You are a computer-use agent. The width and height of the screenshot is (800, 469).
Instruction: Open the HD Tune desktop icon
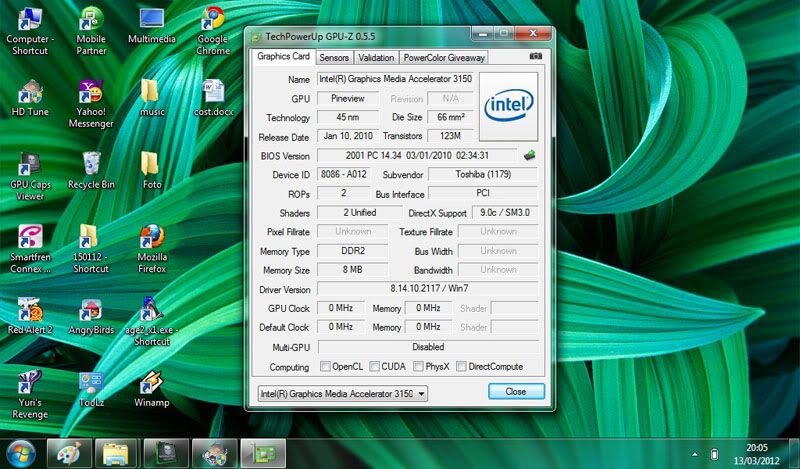pyautogui.click(x=30, y=98)
